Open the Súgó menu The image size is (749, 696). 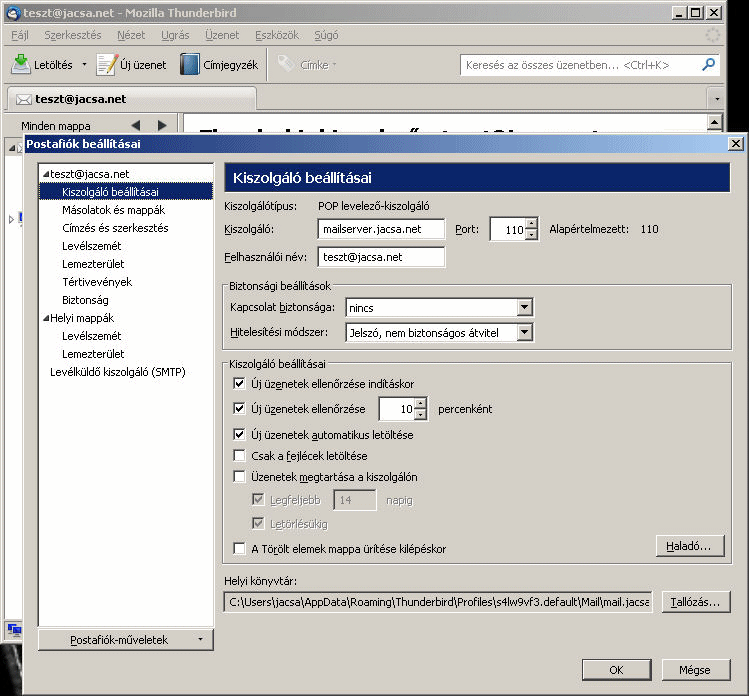(326, 35)
